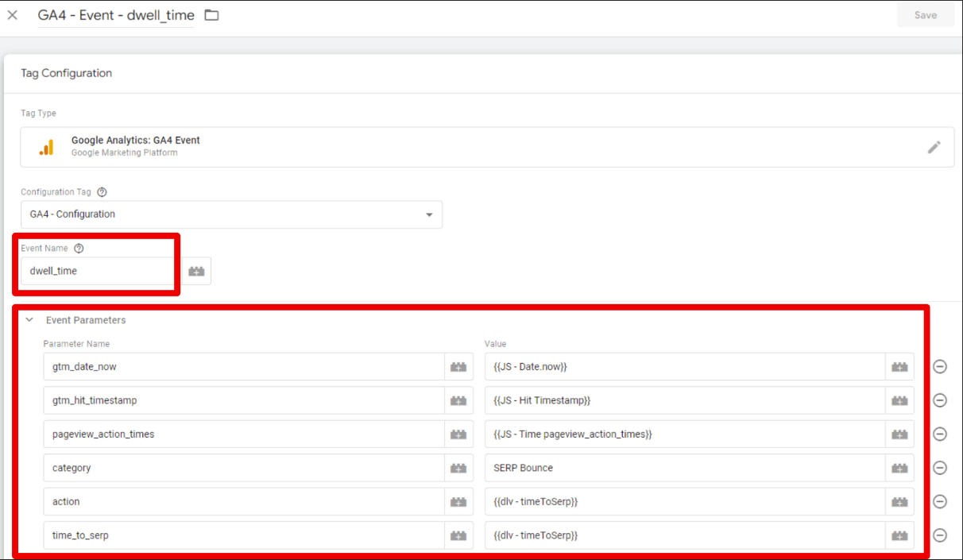This screenshot has height=560, width=963.
Task: Remove the category parameter row
Action: tap(940, 468)
